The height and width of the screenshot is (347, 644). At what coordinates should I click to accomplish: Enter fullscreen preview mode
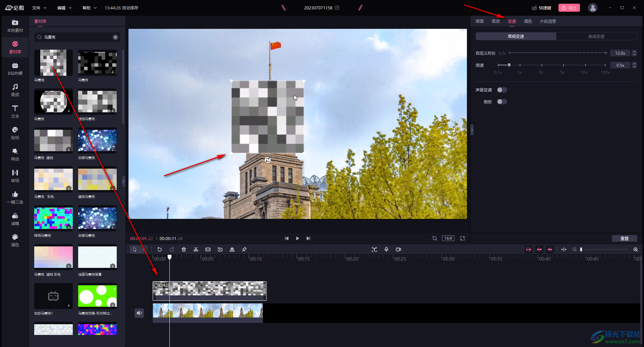tap(463, 238)
